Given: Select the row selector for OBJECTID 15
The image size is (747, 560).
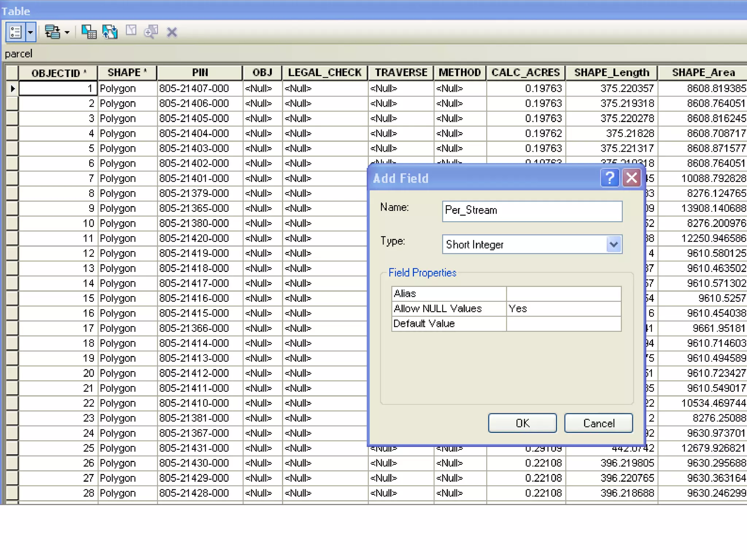Looking at the screenshot, I should point(12,298).
